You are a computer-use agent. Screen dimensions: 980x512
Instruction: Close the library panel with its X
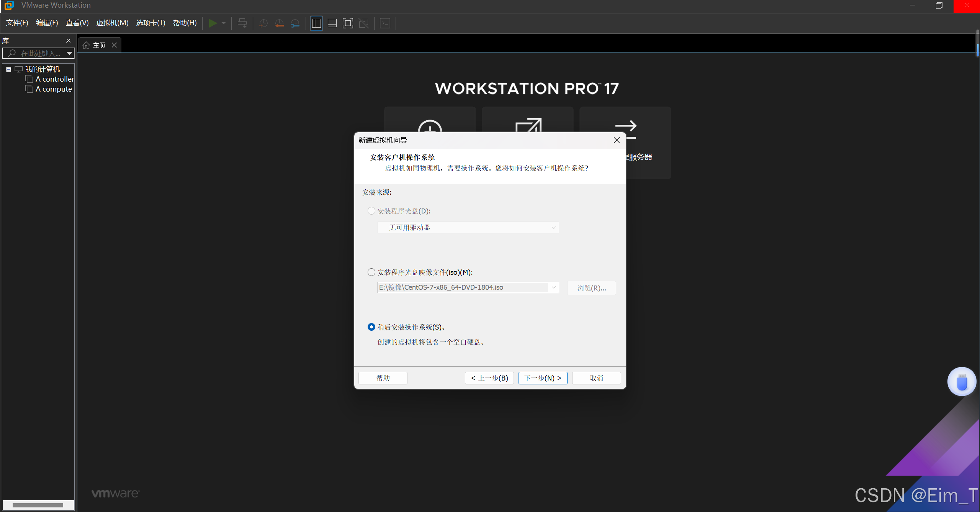(x=68, y=41)
